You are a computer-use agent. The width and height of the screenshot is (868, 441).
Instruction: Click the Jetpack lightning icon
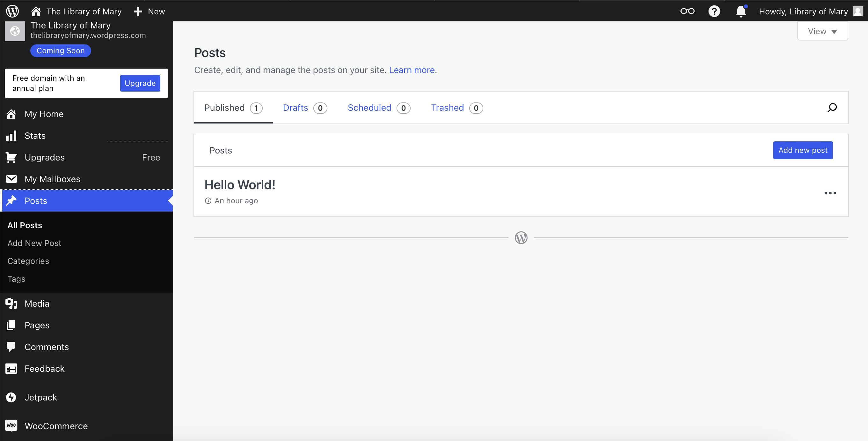click(11, 397)
